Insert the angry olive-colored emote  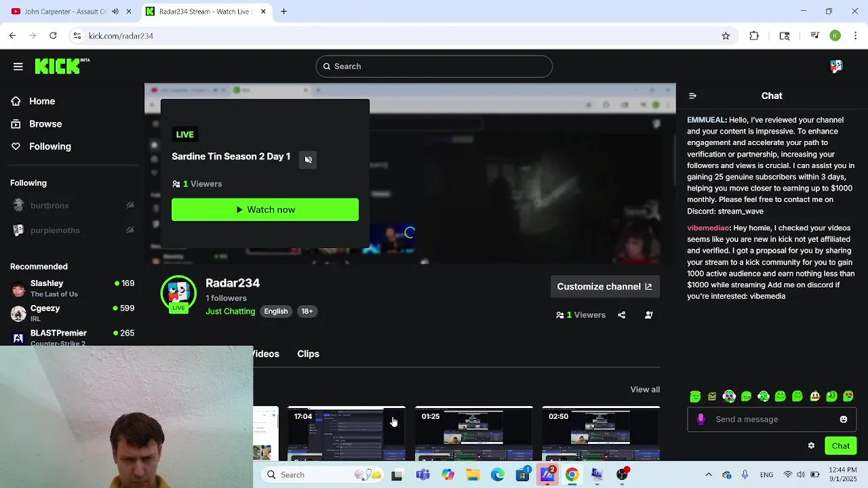712,396
